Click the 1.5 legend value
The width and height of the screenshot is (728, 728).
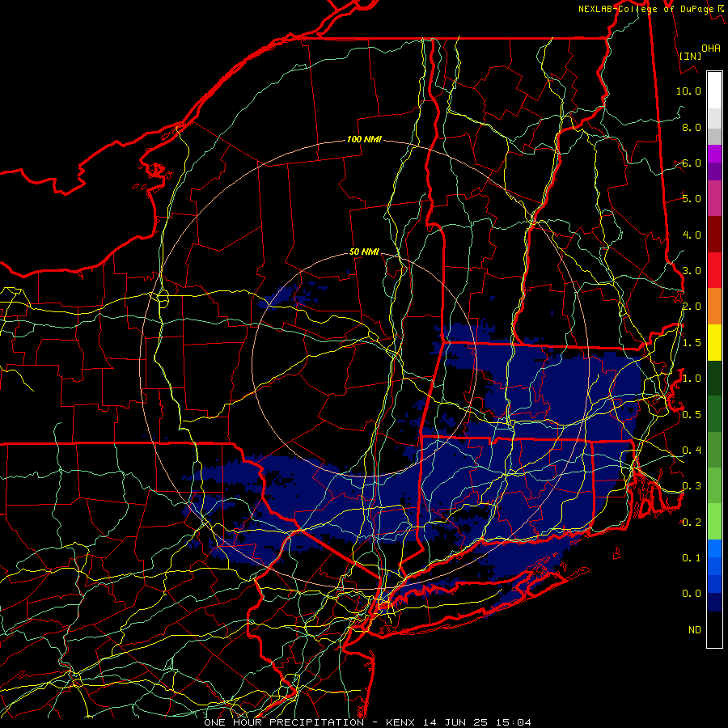click(x=692, y=343)
